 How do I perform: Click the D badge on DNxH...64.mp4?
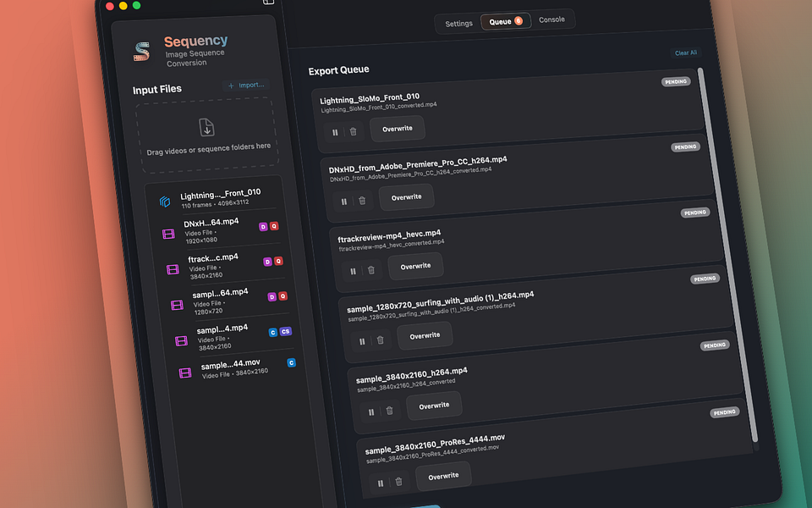pyautogui.click(x=263, y=227)
